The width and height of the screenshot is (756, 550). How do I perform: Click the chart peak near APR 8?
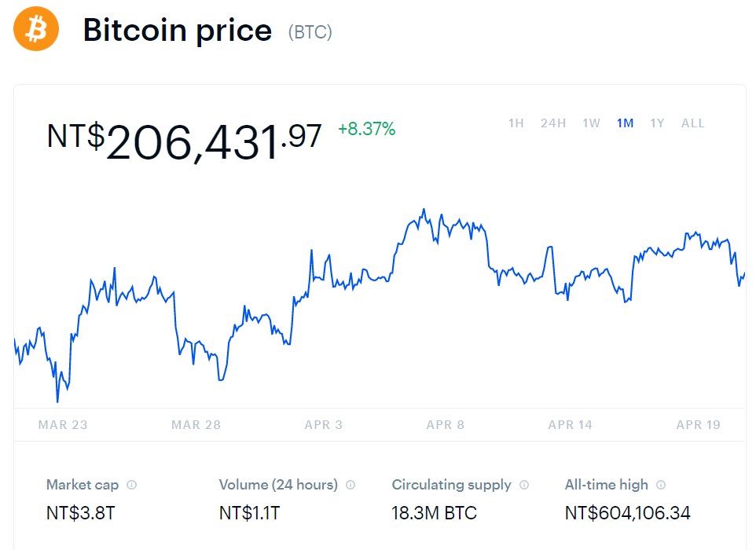[x=424, y=210]
